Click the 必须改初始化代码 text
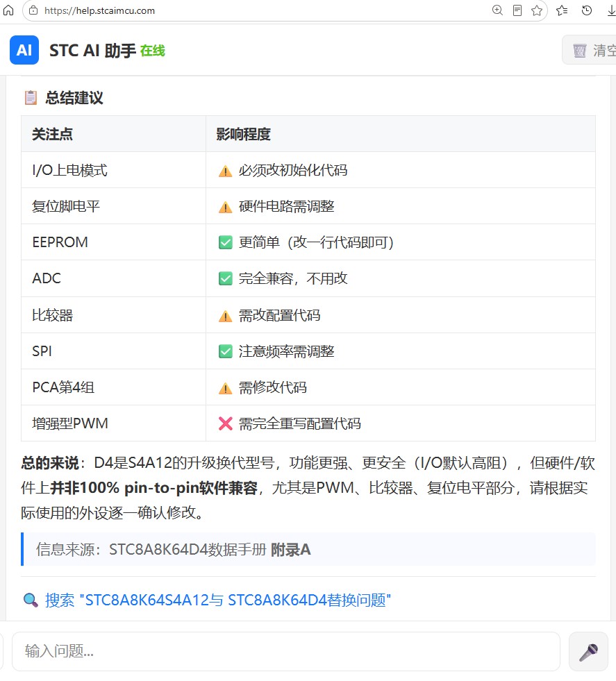Screen dimensions: 616x681 tap(293, 170)
